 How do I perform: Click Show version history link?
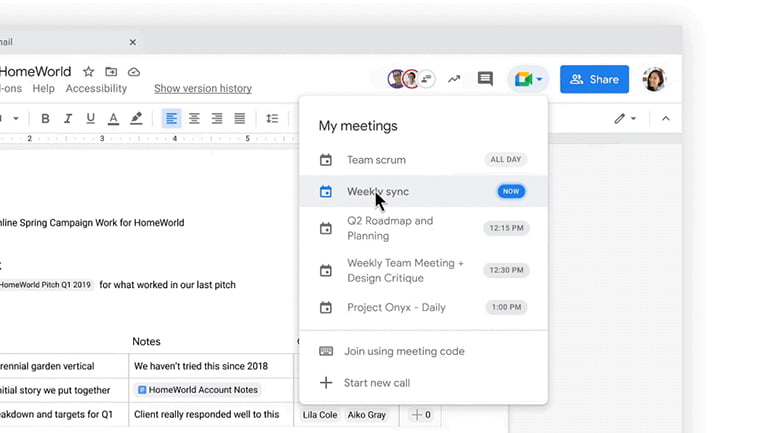coord(203,88)
